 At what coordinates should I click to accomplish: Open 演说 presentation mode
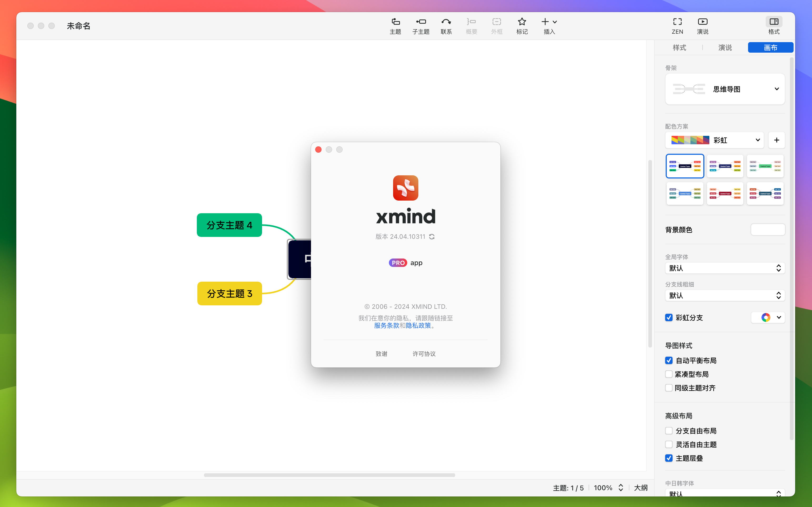pyautogui.click(x=703, y=25)
